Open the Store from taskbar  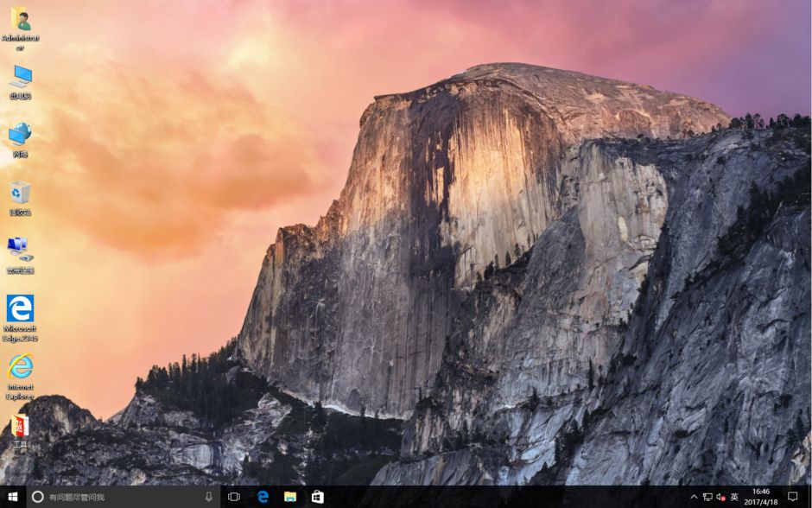[x=317, y=497]
